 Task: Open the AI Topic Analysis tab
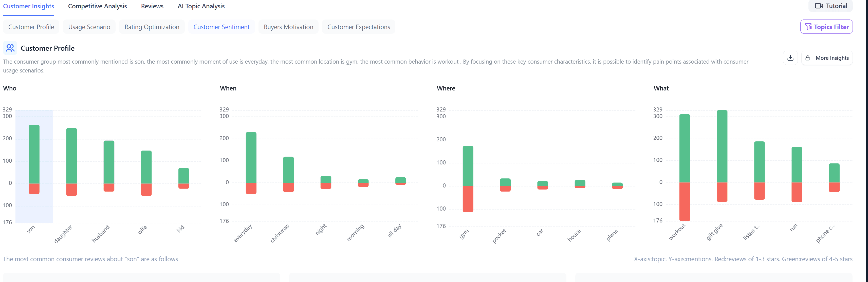click(201, 6)
